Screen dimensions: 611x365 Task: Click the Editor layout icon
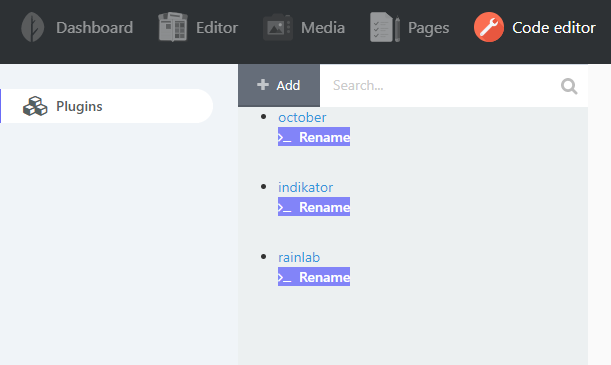[x=173, y=27]
